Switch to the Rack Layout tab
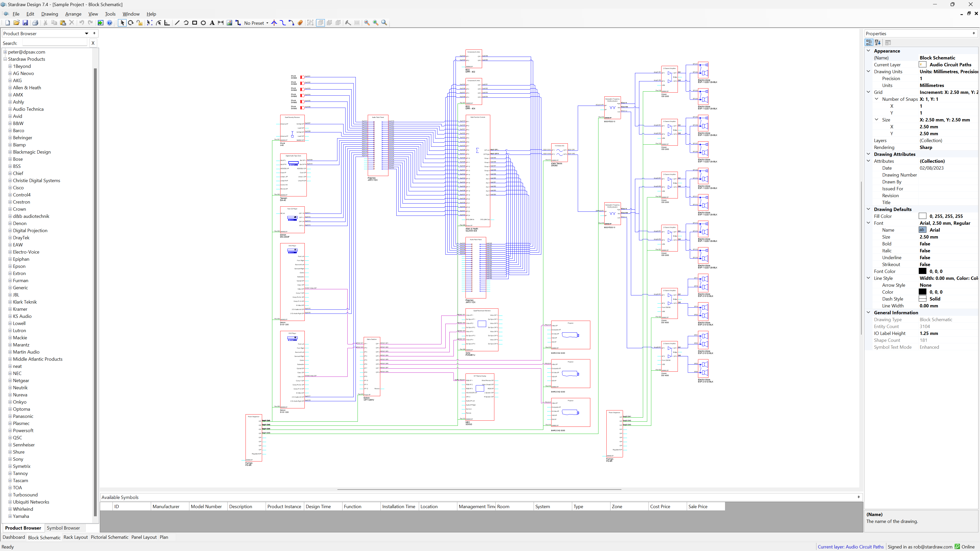This screenshot has height=551, width=980. [x=75, y=537]
